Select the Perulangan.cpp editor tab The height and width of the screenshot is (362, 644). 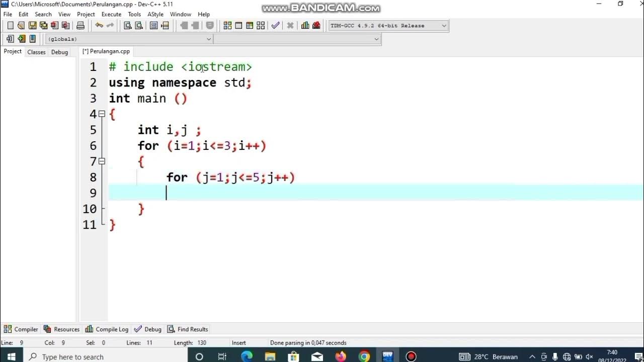106,51
